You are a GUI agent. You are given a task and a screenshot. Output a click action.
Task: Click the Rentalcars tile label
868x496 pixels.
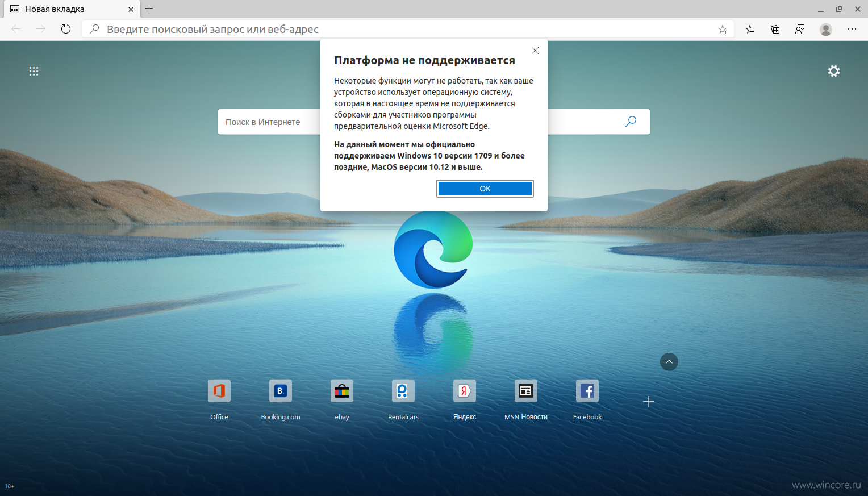(x=403, y=417)
